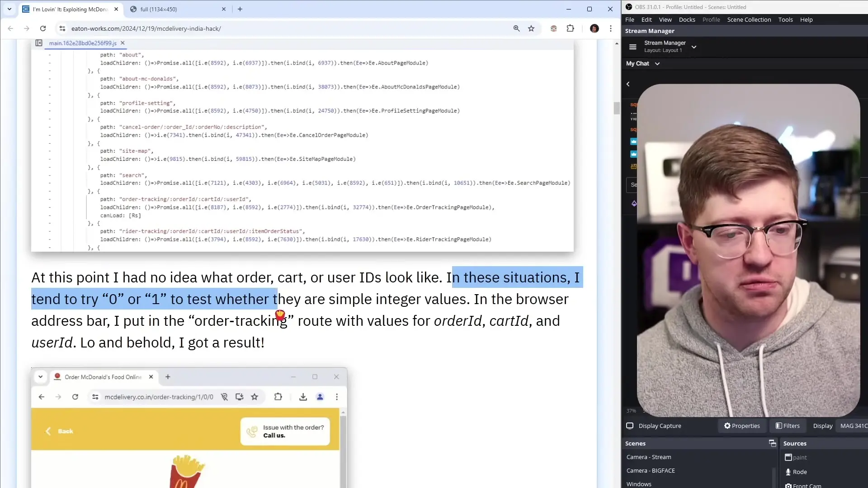Select the Camera - Stream scene
The height and width of the screenshot is (488, 868).
click(x=649, y=457)
